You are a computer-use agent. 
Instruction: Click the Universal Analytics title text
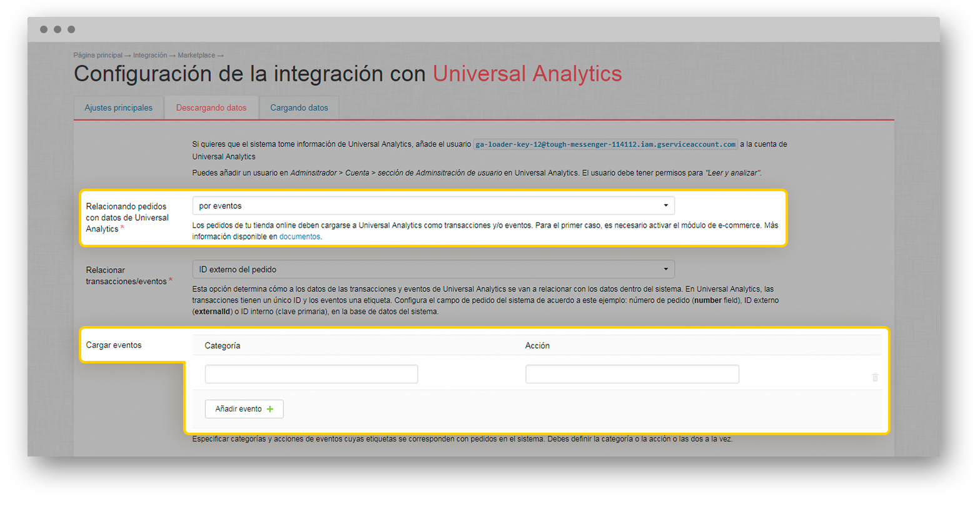point(527,74)
